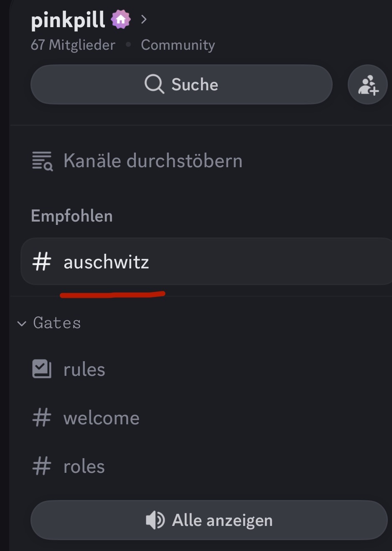392x551 pixels.
Task: Open Kanäle durchstöbern
Action: [x=153, y=161]
